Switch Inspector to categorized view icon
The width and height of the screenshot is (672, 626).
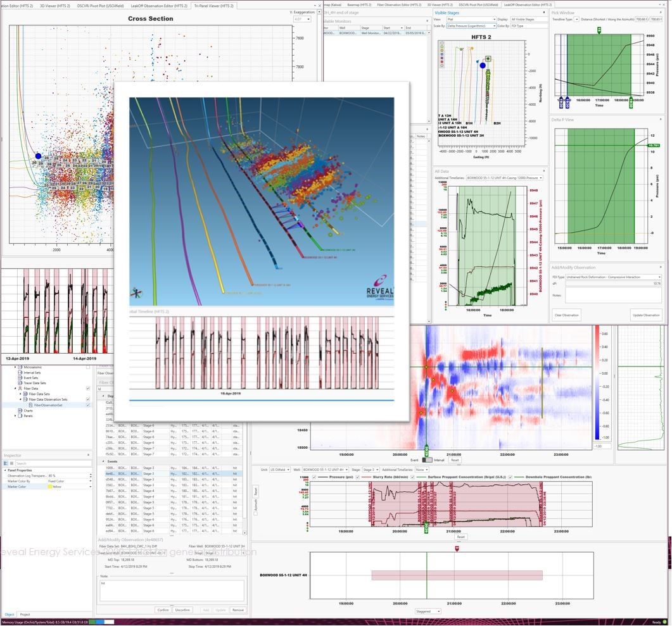(x=6, y=463)
